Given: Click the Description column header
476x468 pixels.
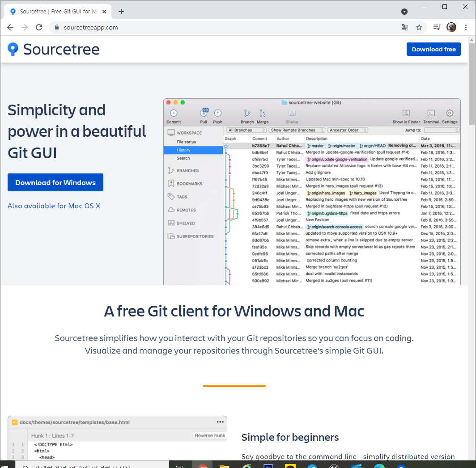Looking at the screenshot, I should pyautogui.click(x=317, y=139).
